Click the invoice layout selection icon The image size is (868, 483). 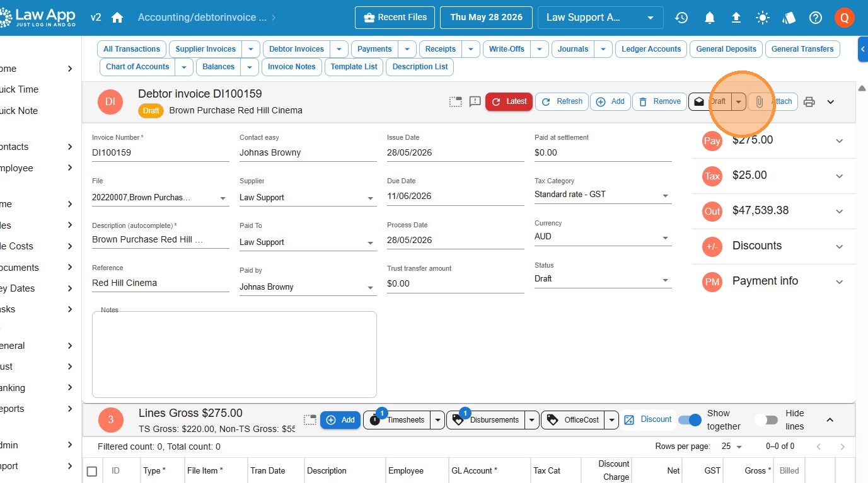coord(455,101)
